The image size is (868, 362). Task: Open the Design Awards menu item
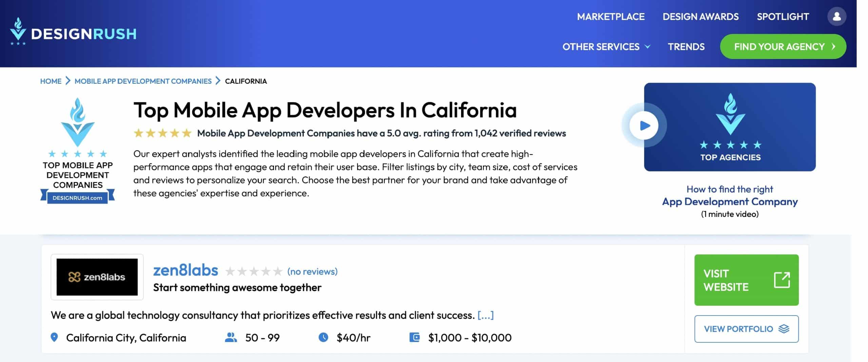701,17
